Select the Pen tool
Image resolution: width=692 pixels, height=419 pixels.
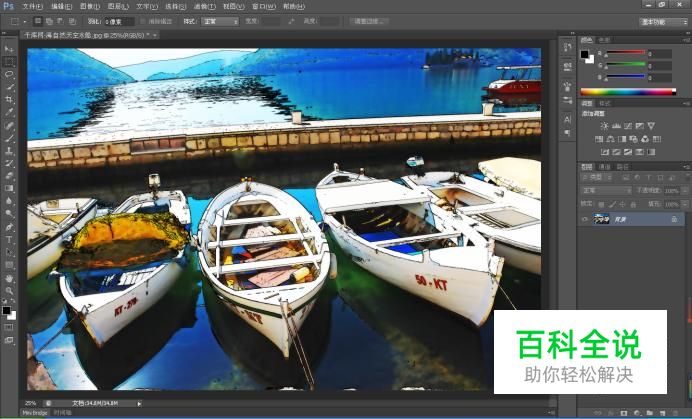[9, 227]
